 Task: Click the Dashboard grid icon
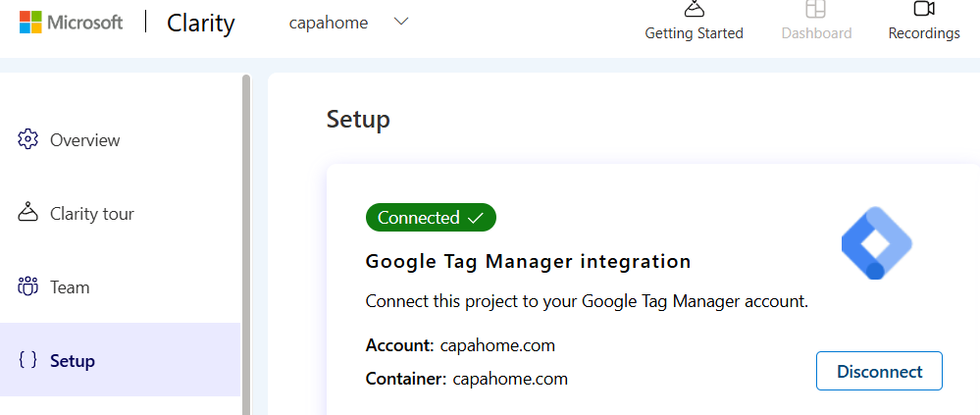tap(815, 8)
